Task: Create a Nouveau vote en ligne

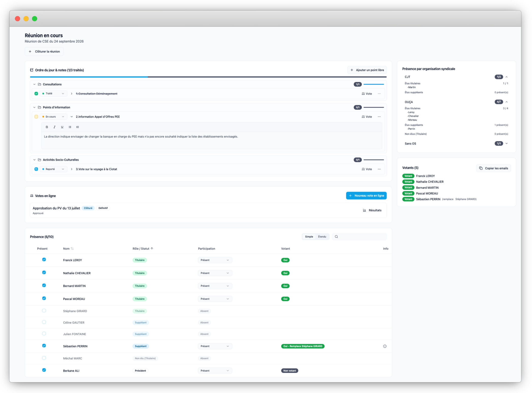Action: point(366,196)
